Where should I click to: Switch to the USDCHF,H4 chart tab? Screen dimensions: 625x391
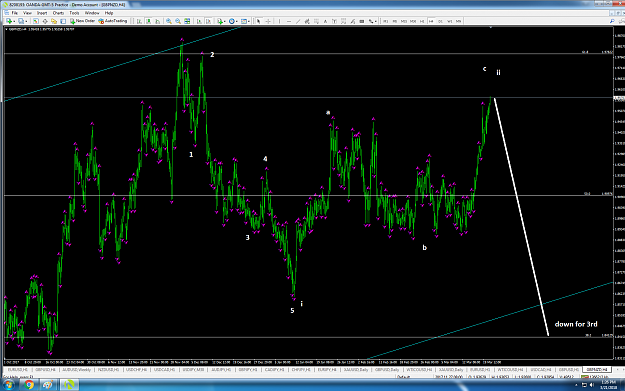(x=136, y=370)
